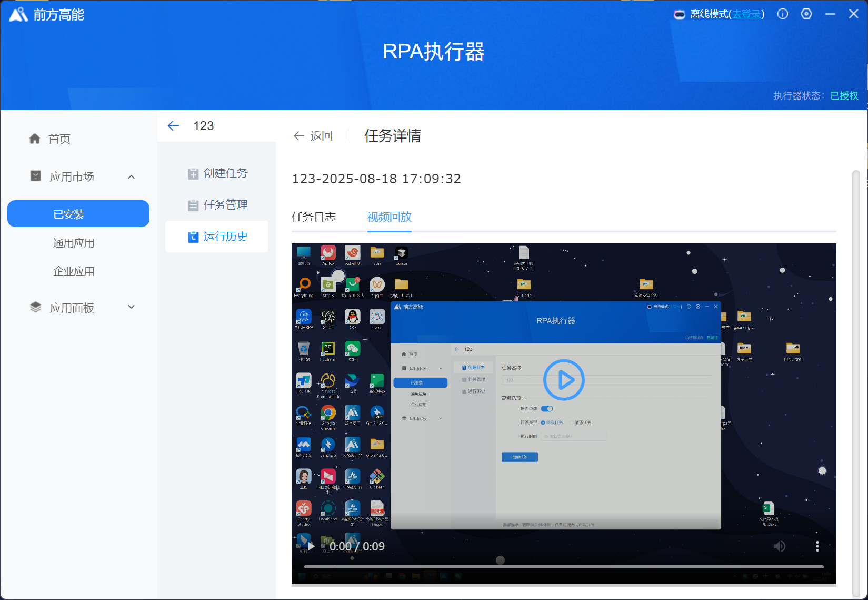Click the 任务管理 list icon
The image size is (868, 600).
pos(193,205)
